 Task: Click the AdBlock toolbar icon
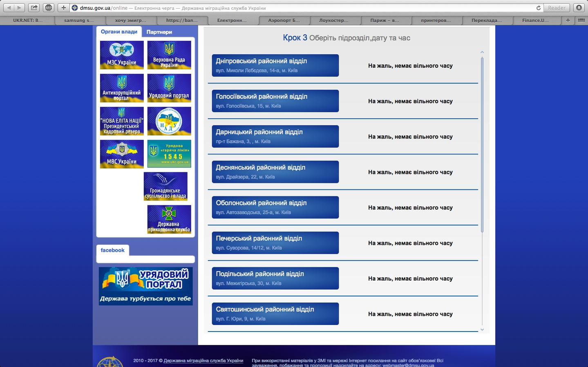pyautogui.click(x=49, y=8)
